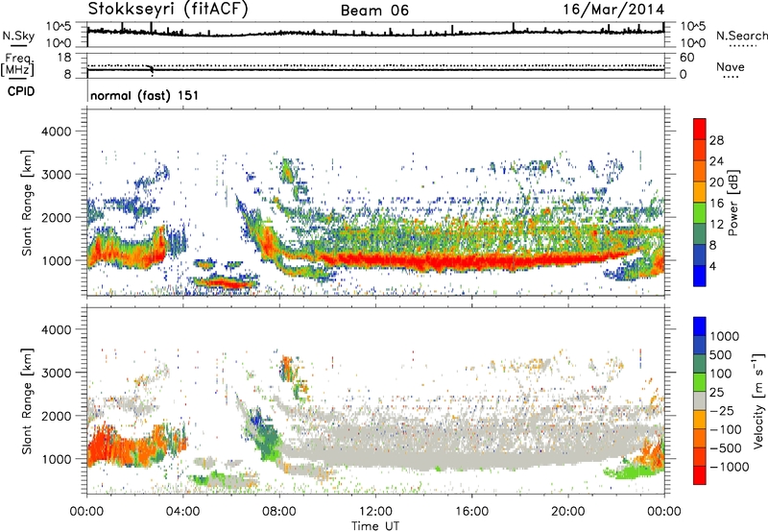Click the 60 tick on Nave axis
Viewport: 768px width, 532px height.
click(x=686, y=58)
